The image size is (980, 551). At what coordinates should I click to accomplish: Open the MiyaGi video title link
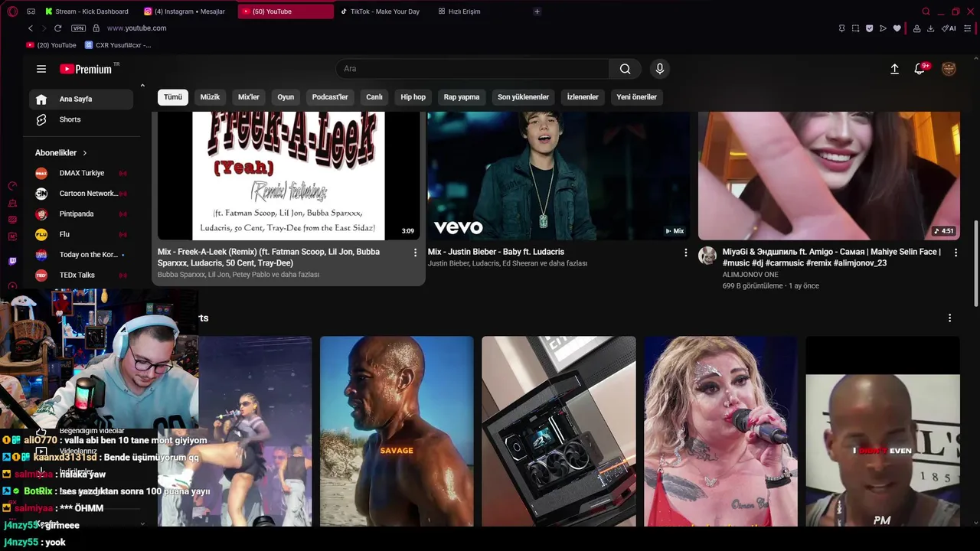pos(831,257)
